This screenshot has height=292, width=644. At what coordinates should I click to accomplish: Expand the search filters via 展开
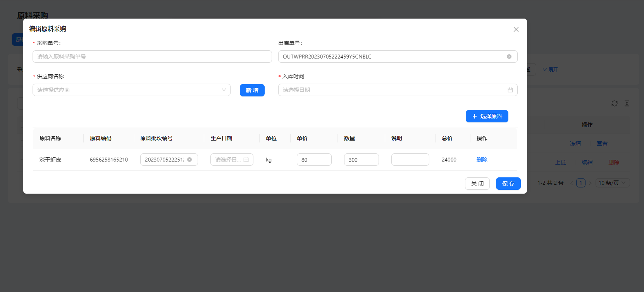(550, 70)
